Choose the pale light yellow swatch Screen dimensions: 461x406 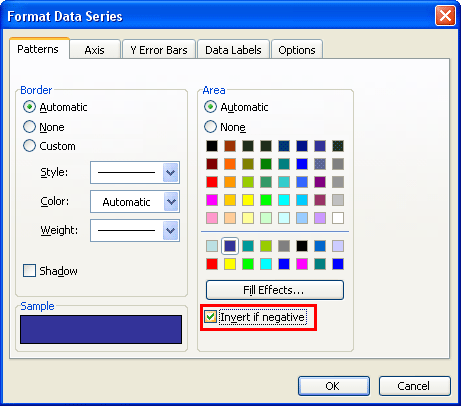pyautogui.click(x=248, y=218)
